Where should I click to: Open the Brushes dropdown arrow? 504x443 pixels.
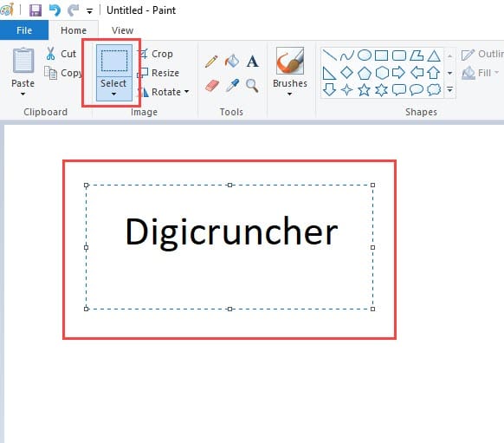tap(290, 94)
